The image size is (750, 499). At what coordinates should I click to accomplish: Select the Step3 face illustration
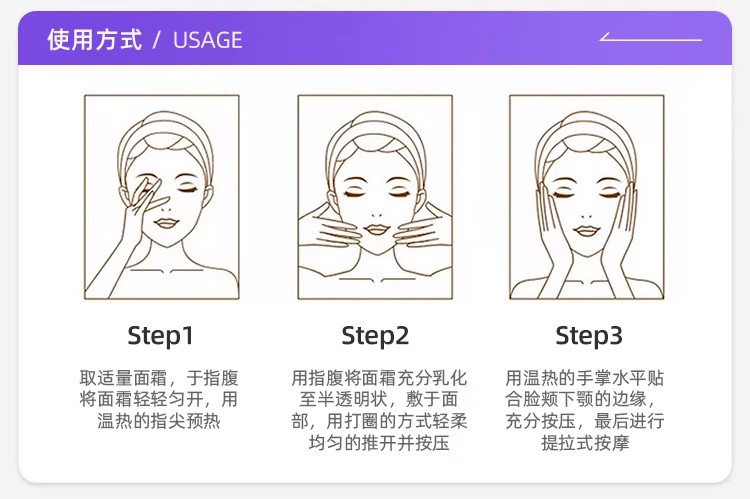click(587, 197)
